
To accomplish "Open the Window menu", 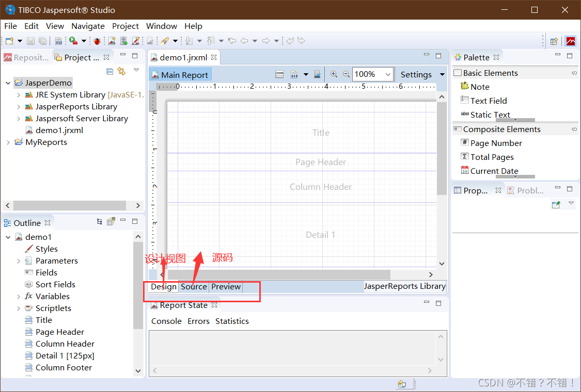I will (162, 26).
